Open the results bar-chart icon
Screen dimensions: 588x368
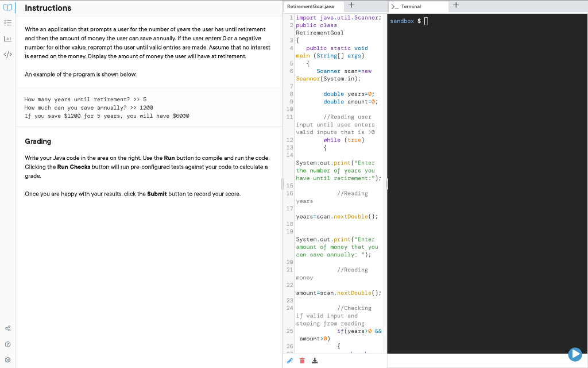8,39
